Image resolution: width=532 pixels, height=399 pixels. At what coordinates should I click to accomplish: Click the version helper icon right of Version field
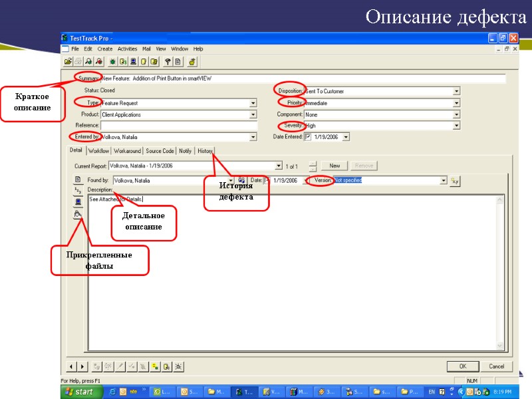[x=455, y=181]
